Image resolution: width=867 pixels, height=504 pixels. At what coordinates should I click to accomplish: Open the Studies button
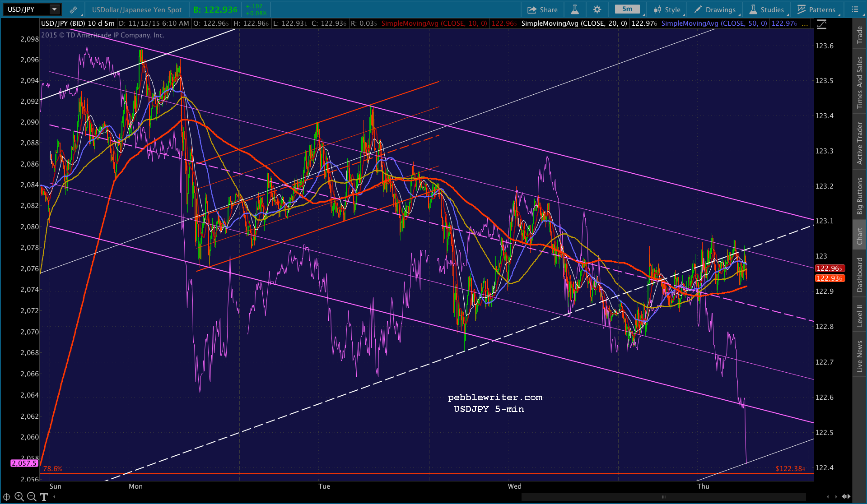click(766, 9)
